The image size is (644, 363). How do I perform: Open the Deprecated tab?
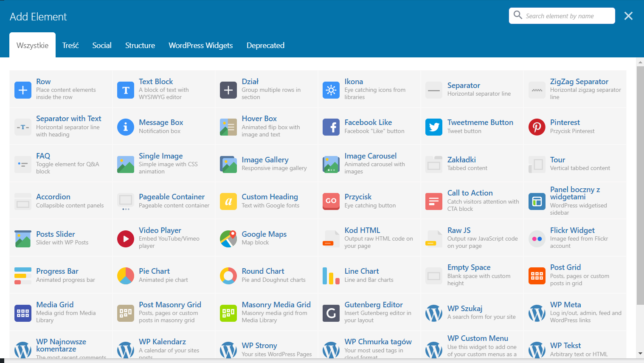[265, 45]
